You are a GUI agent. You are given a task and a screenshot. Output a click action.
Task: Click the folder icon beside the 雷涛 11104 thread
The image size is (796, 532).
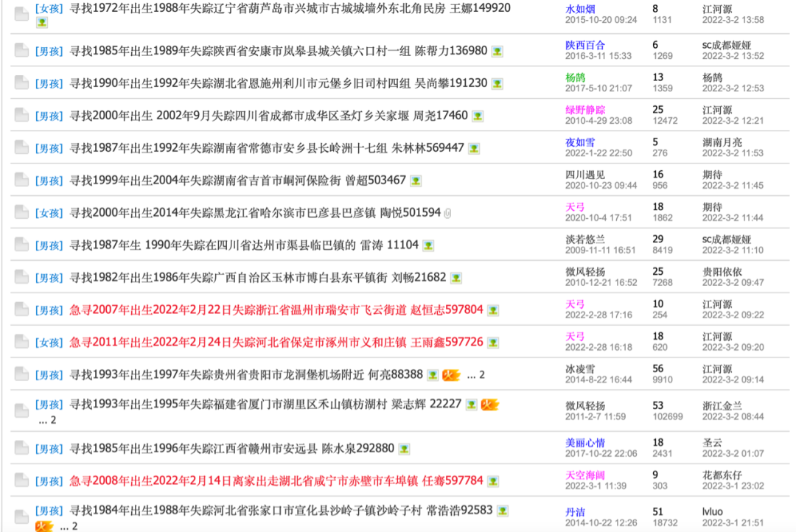pyautogui.click(x=21, y=245)
